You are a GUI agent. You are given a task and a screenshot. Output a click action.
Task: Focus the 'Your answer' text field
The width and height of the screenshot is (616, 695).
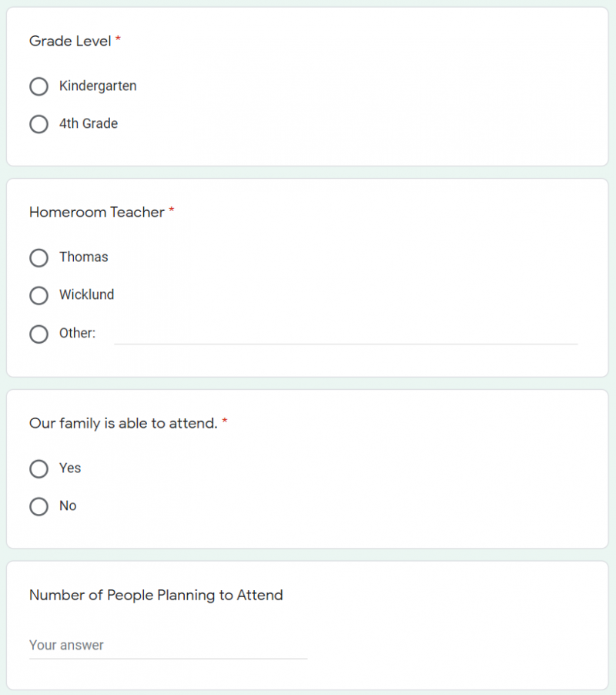168,646
